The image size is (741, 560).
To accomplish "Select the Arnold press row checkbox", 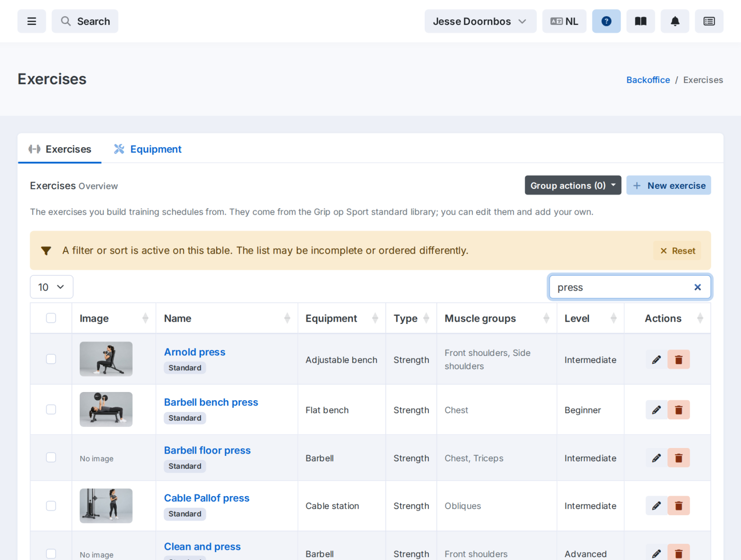I will pyautogui.click(x=51, y=359).
